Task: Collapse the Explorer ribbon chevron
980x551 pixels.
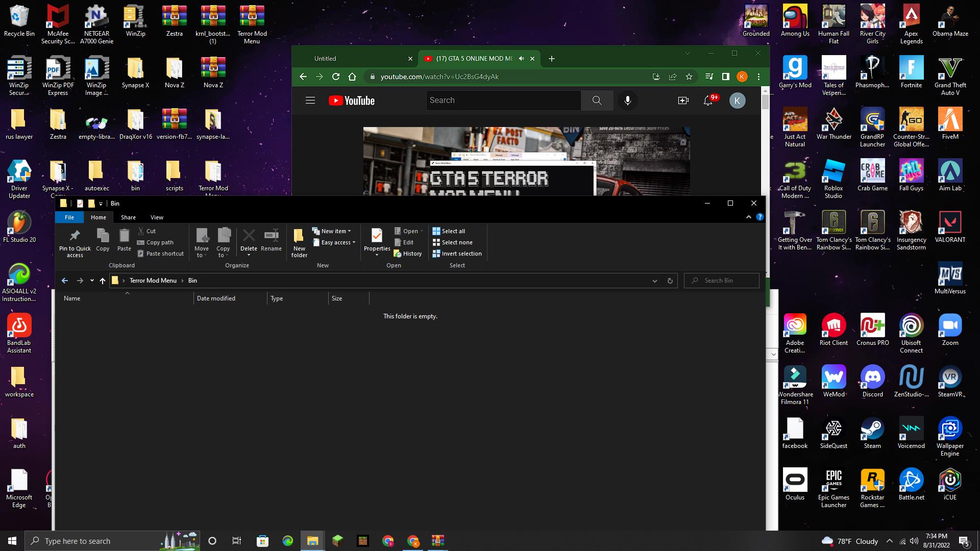Action: (x=748, y=217)
